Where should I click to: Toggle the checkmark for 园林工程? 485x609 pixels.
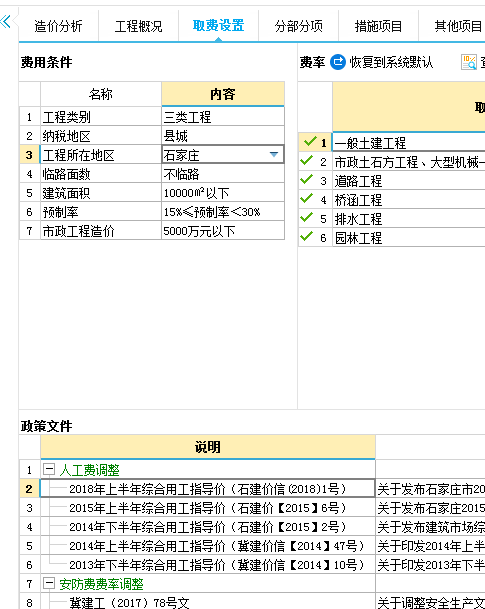point(306,237)
